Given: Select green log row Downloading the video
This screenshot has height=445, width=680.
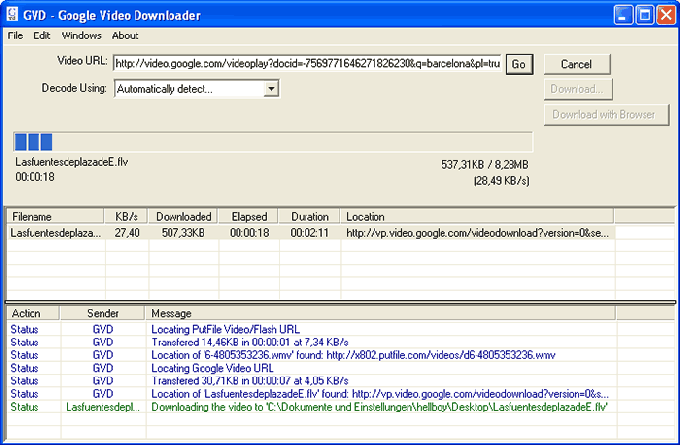Looking at the screenshot, I should click(x=312, y=407).
